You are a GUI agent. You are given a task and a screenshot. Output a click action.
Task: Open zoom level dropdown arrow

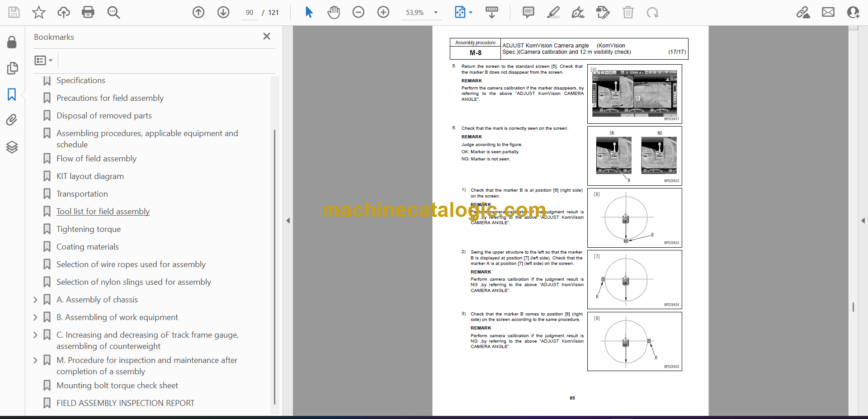click(436, 13)
